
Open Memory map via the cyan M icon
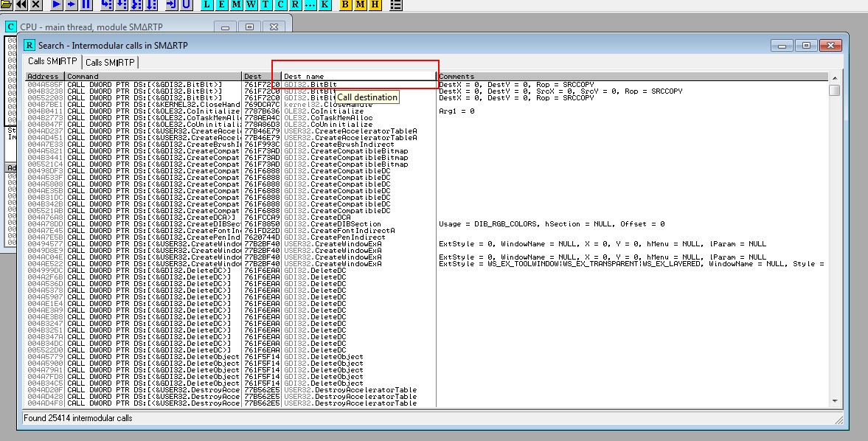coord(237,4)
